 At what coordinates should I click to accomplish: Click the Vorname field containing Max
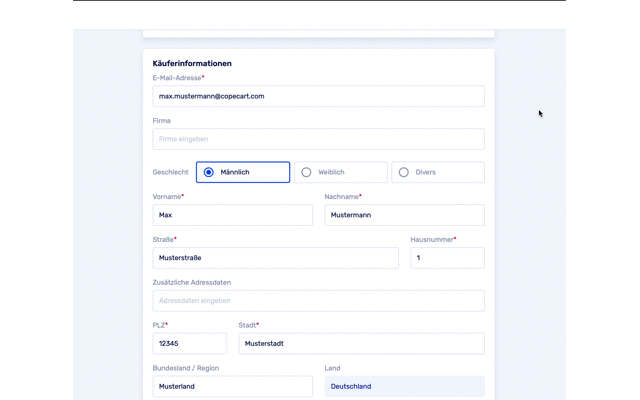coord(232,215)
